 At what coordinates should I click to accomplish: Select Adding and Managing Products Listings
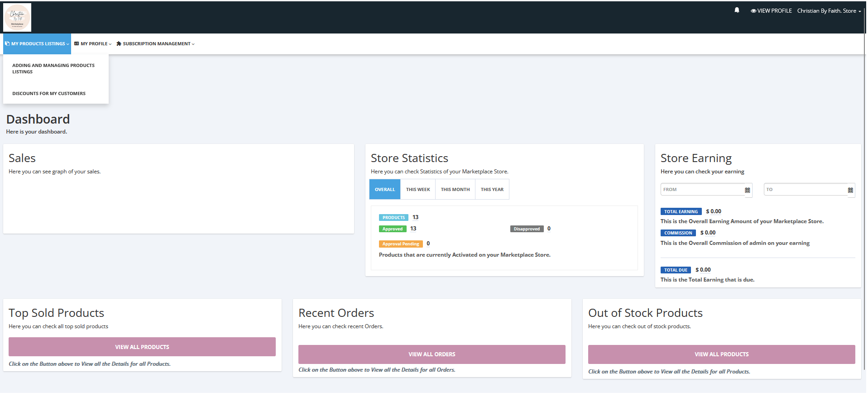click(x=53, y=68)
